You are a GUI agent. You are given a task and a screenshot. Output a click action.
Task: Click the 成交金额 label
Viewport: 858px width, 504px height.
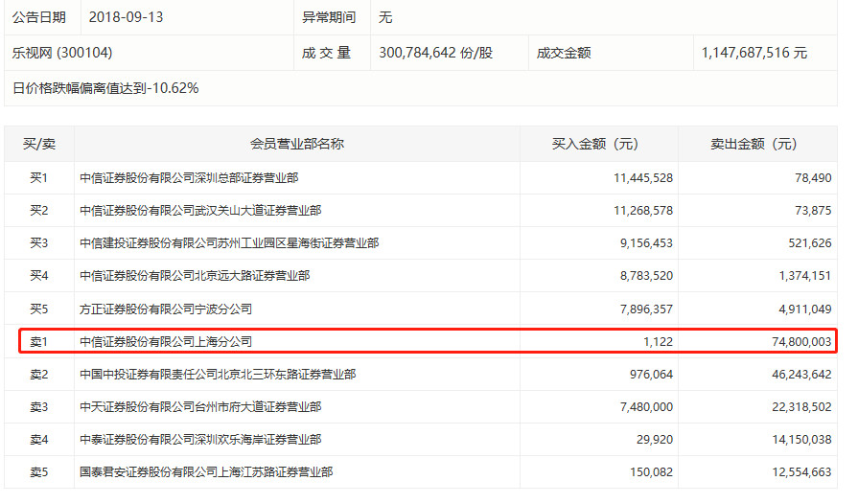pos(564,53)
